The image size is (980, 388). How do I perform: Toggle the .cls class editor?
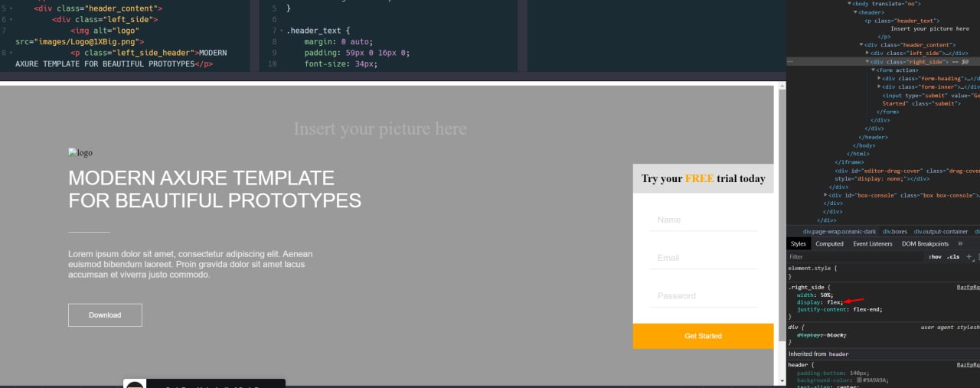coord(953,257)
